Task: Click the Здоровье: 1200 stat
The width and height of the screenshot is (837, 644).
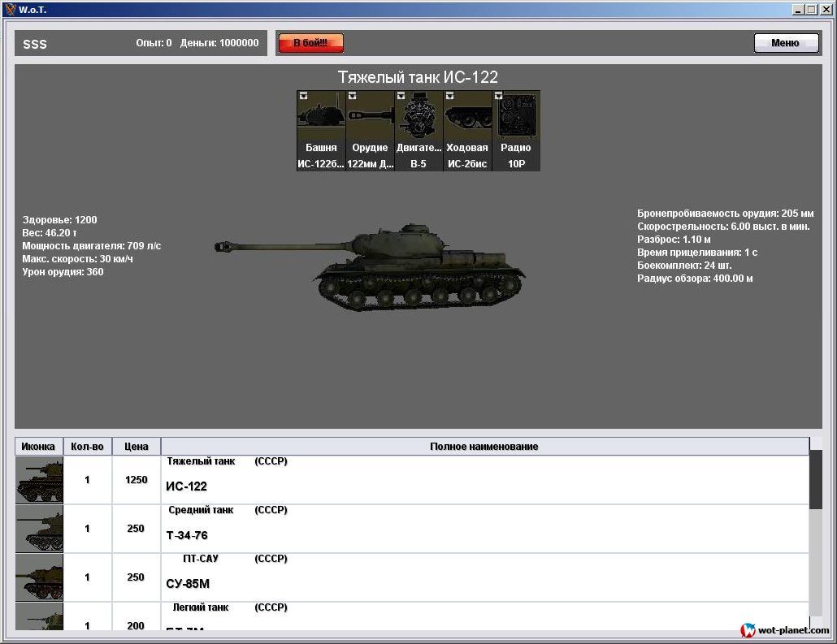Action: [x=60, y=220]
